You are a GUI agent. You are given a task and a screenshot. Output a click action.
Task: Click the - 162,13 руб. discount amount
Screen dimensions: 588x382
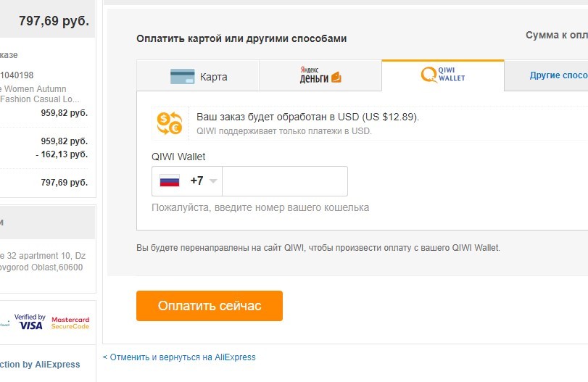[x=62, y=154]
